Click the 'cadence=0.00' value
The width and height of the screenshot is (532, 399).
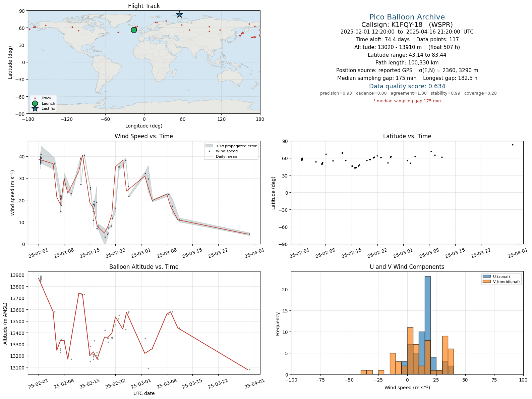click(x=371, y=93)
